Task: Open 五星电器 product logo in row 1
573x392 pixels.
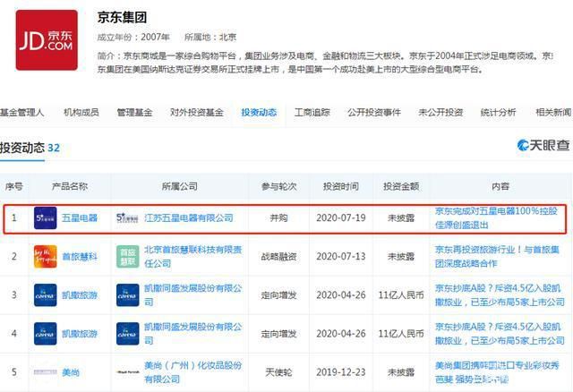Action: pos(46,218)
